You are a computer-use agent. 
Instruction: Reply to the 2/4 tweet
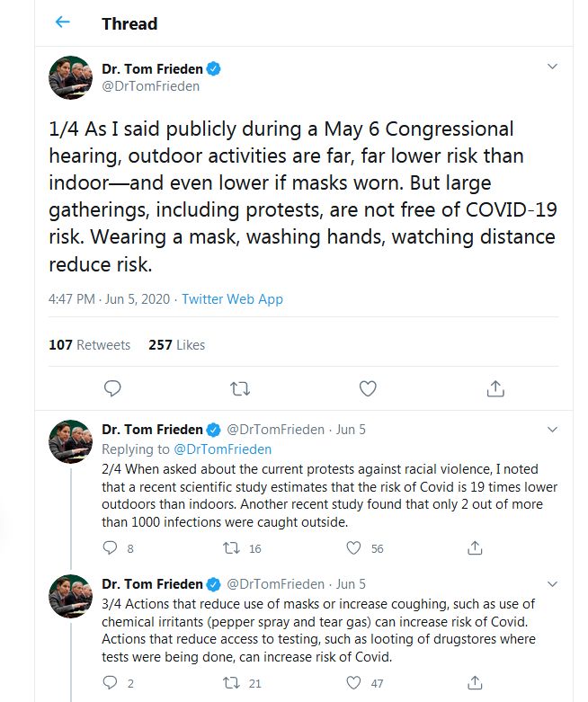click(111, 547)
